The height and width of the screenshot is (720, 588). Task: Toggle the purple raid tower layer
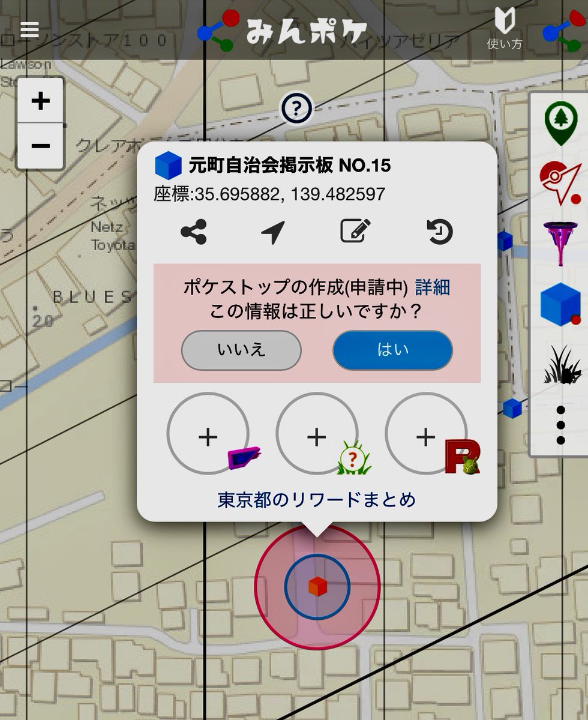click(x=561, y=244)
